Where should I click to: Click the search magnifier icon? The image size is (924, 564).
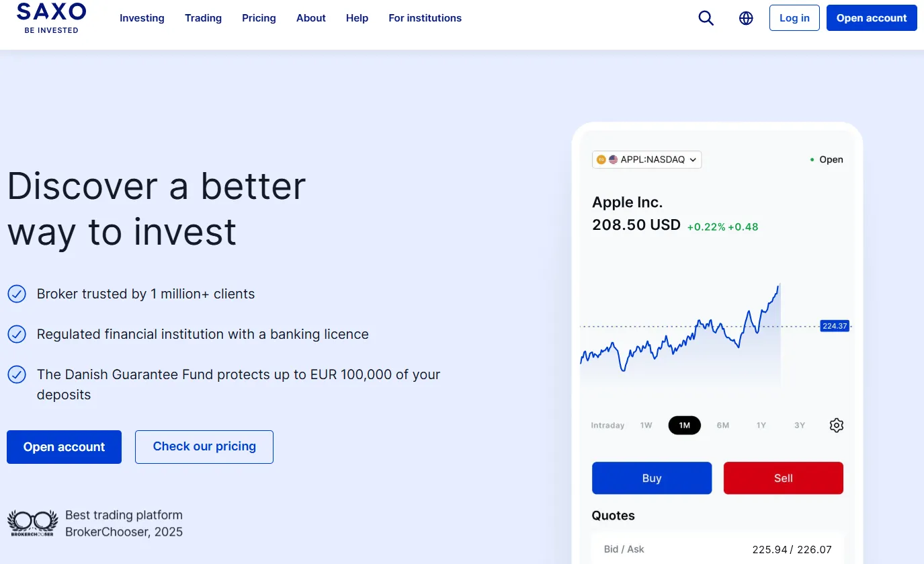click(706, 18)
